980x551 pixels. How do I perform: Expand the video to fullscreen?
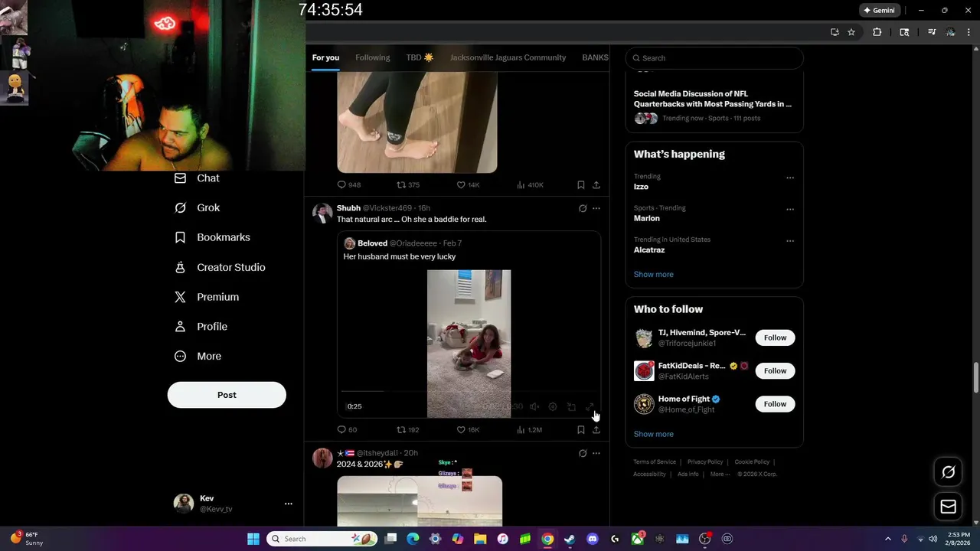(x=590, y=407)
